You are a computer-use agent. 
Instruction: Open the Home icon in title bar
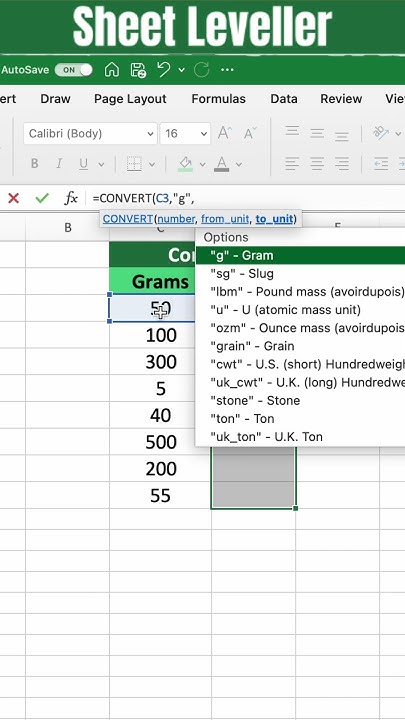pyautogui.click(x=112, y=70)
